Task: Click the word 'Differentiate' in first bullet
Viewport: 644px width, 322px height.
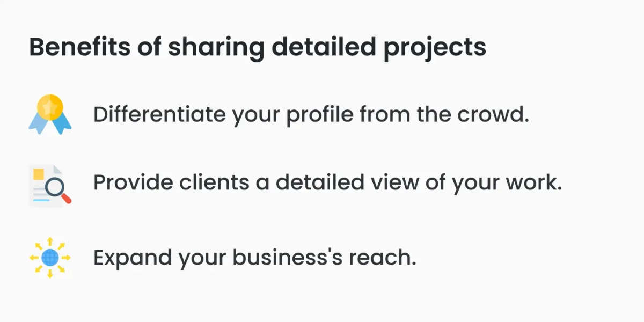Action: tap(159, 114)
